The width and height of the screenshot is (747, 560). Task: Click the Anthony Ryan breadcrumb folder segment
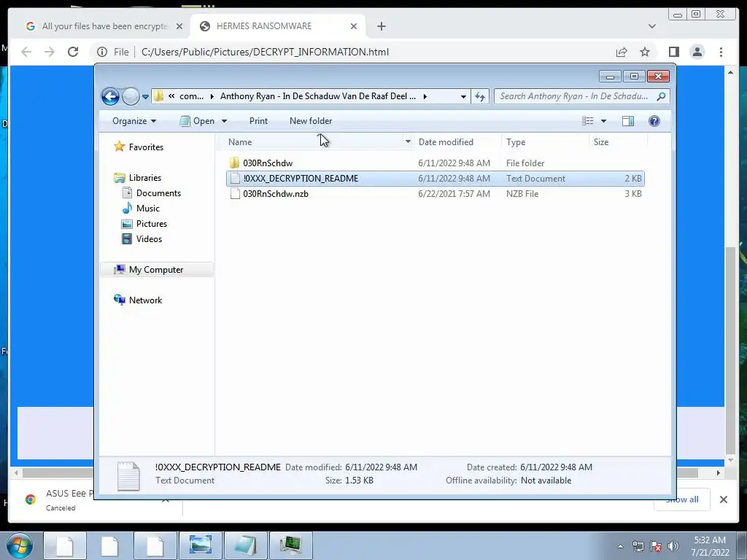(x=318, y=96)
